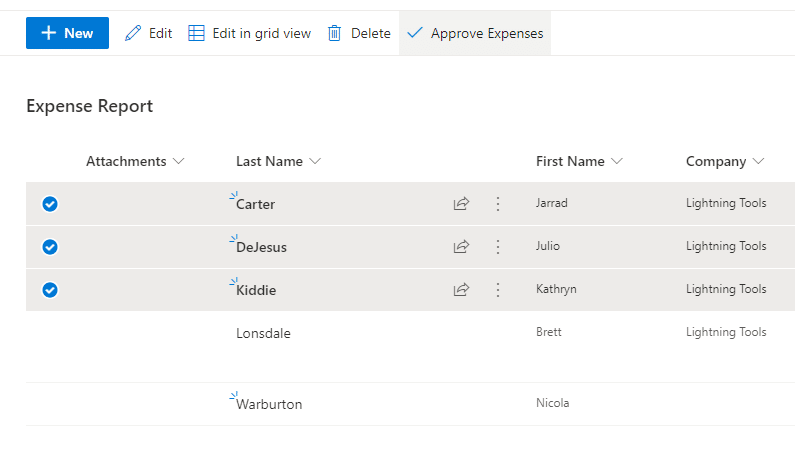795x456 pixels.
Task: Open the Company column dropdown
Action: click(758, 161)
